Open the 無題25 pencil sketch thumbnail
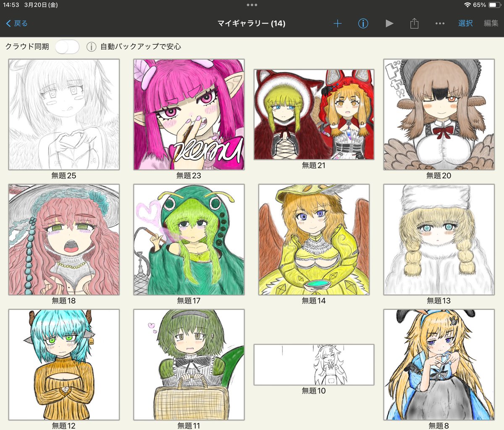The image size is (504, 430). point(64,114)
